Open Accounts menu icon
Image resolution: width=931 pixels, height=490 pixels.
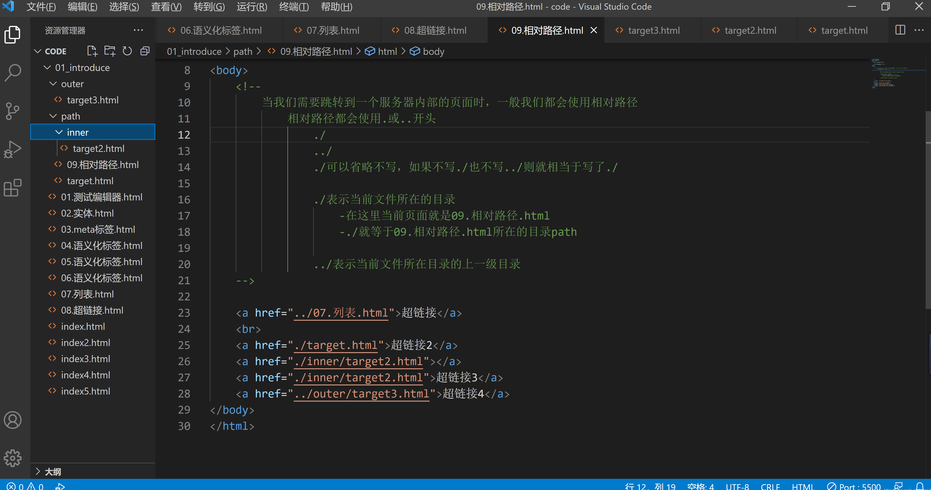[12, 420]
